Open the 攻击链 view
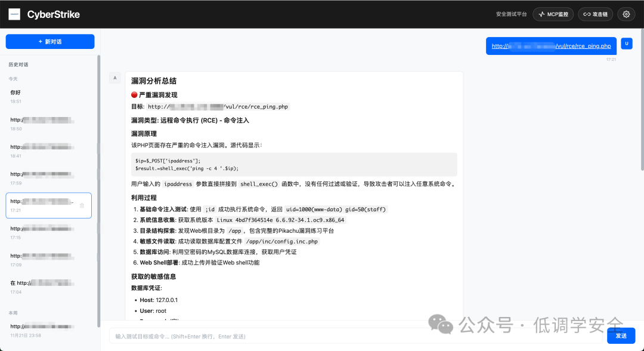 pos(596,14)
